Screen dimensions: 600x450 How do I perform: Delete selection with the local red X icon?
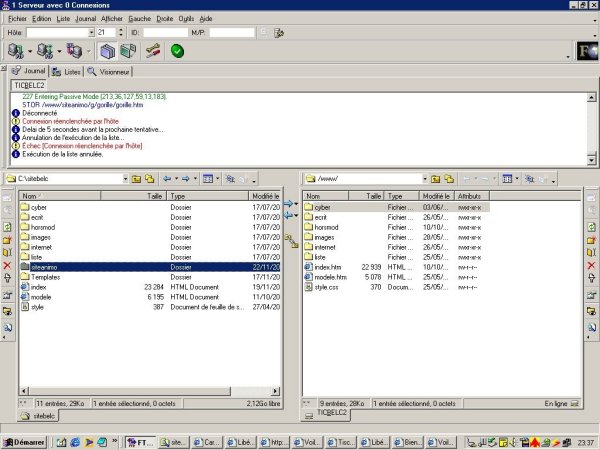coord(7,265)
